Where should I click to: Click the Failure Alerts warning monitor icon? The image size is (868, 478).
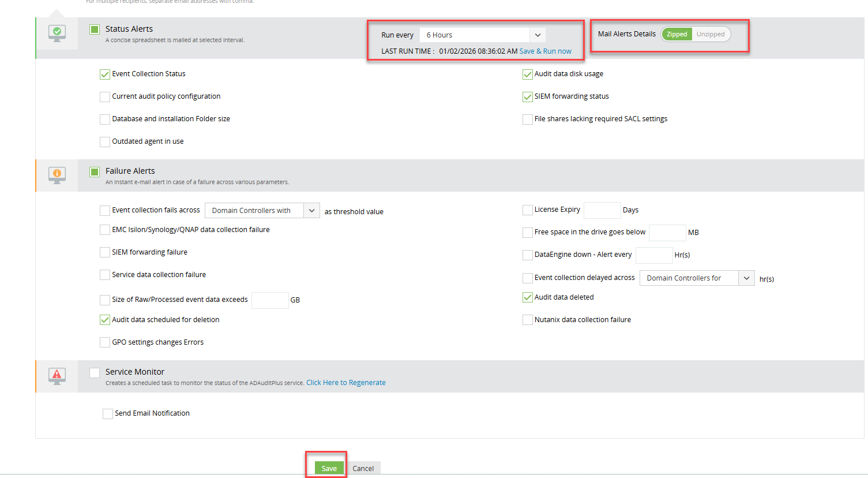pyautogui.click(x=57, y=175)
